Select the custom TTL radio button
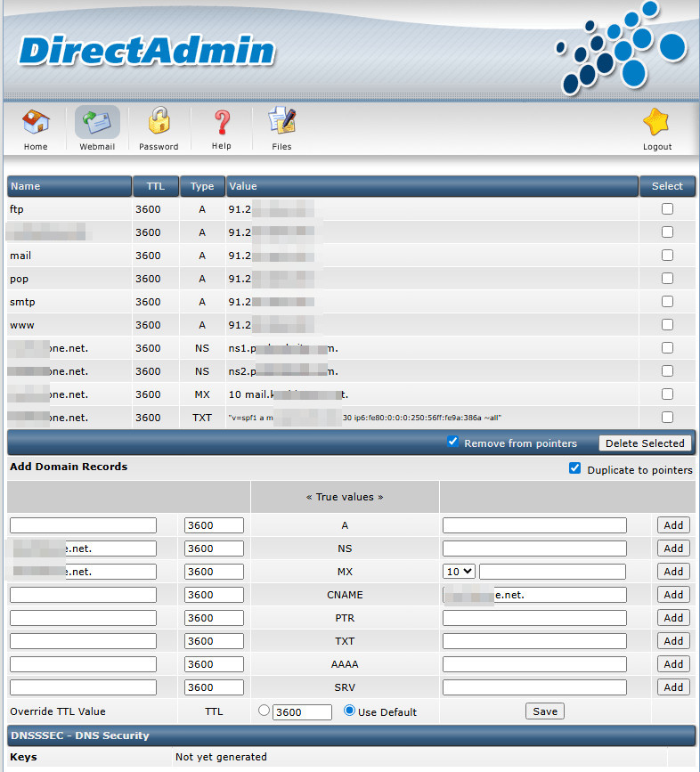This screenshot has height=772, width=700. coord(264,711)
